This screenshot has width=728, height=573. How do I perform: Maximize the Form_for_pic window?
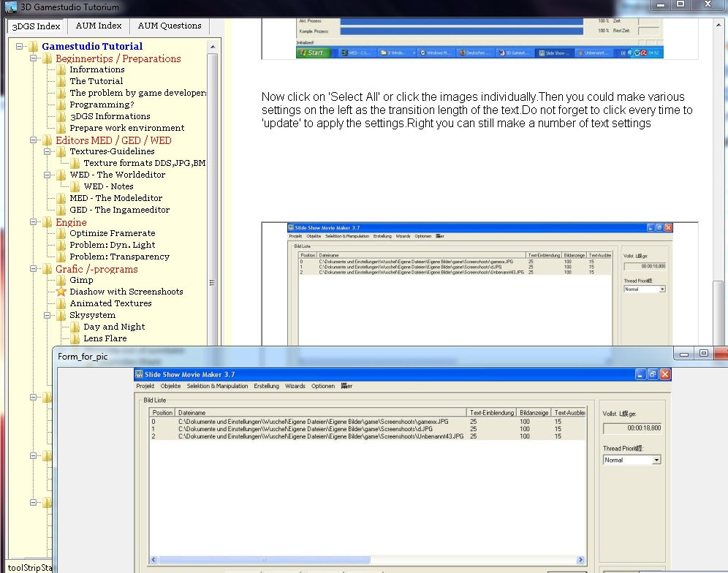coord(703,354)
